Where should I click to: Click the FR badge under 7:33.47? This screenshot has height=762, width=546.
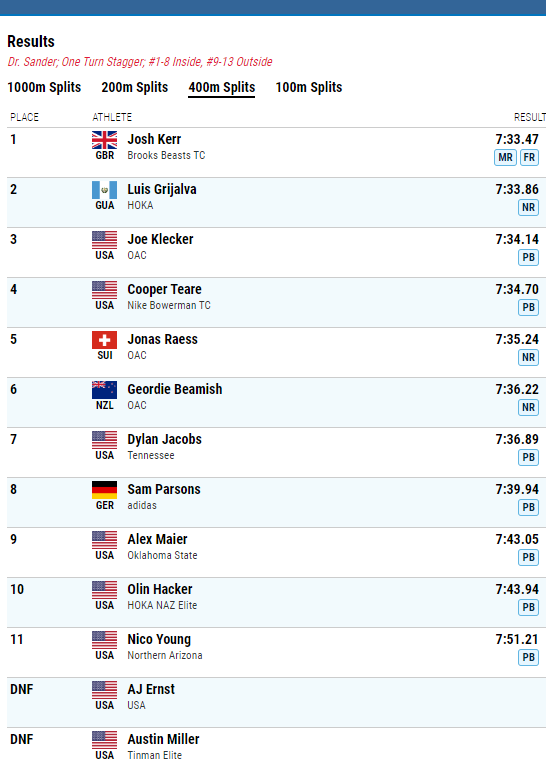(529, 157)
